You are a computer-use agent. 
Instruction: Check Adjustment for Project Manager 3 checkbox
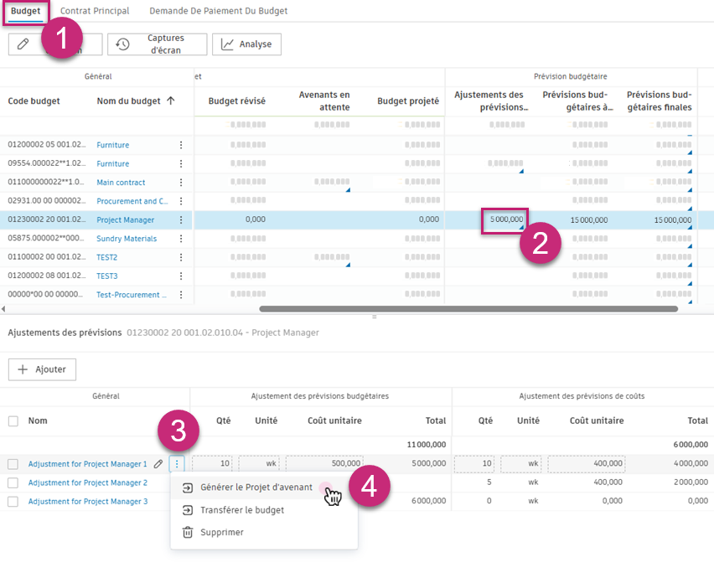click(13, 501)
